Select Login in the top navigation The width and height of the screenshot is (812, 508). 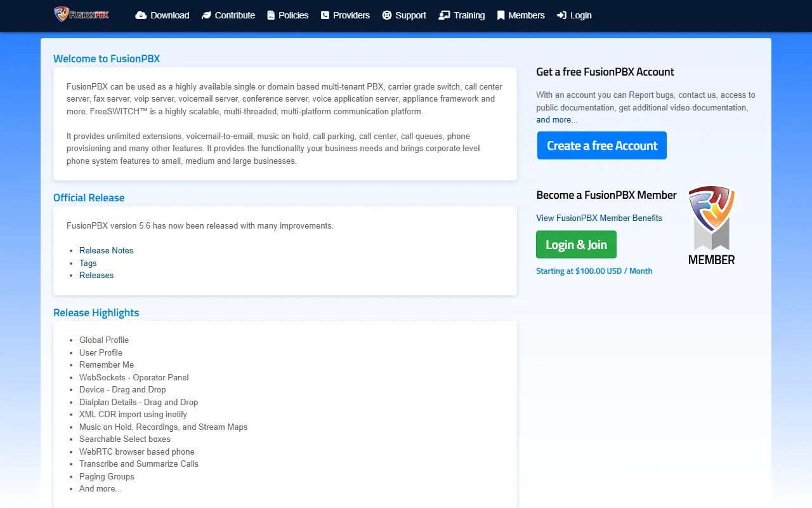coord(574,15)
